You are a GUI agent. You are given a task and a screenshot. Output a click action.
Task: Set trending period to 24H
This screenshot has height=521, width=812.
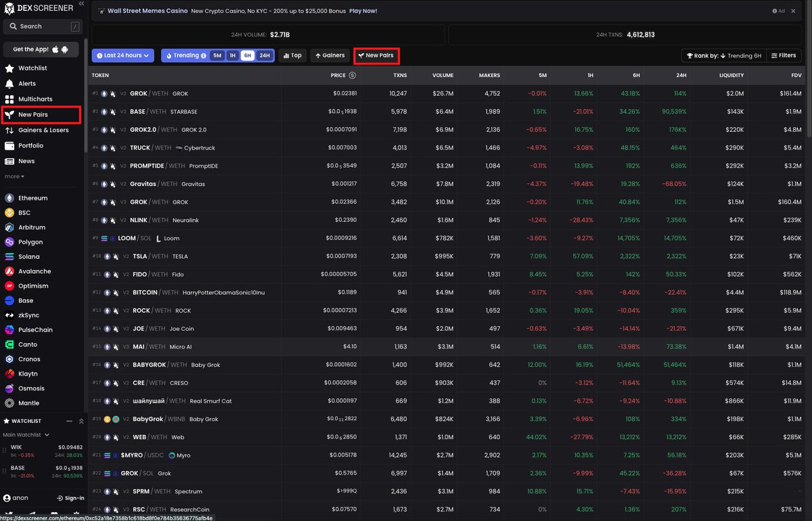pyautogui.click(x=264, y=55)
